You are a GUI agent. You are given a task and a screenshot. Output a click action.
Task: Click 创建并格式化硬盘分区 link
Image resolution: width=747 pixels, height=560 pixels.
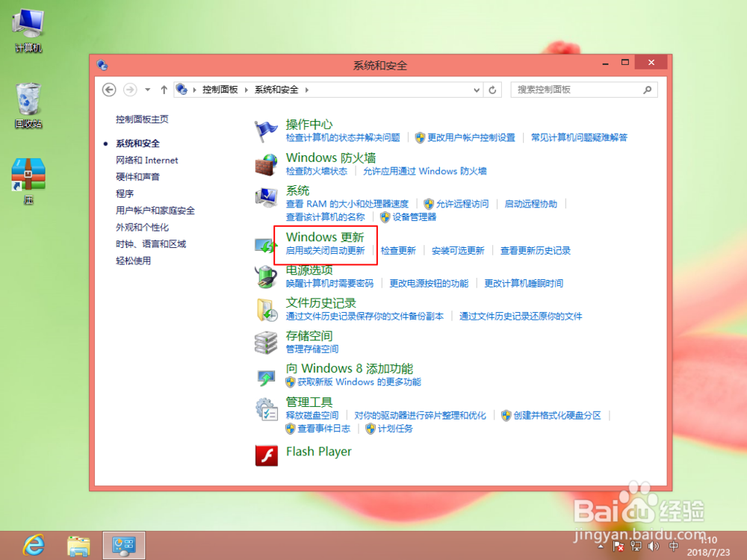[x=557, y=415]
